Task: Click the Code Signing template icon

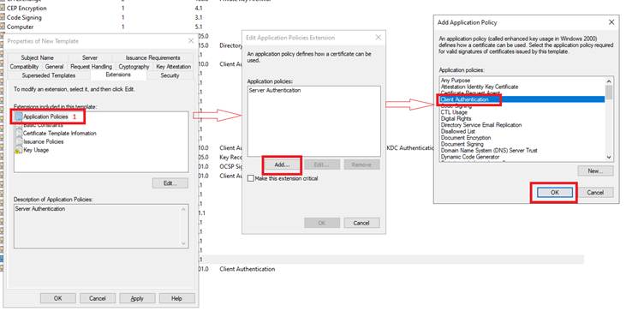Action: (3, 17)
